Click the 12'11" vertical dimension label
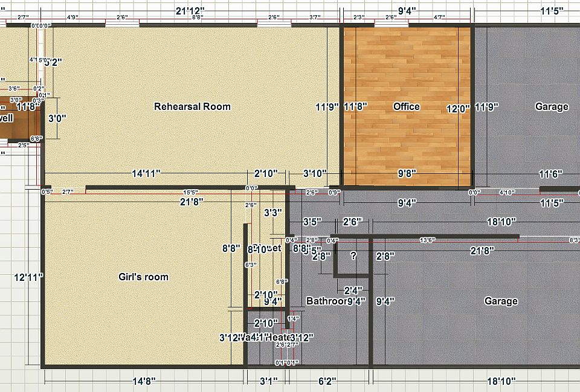580x392 pixels. pyautogui.click(x=28, y=277)
